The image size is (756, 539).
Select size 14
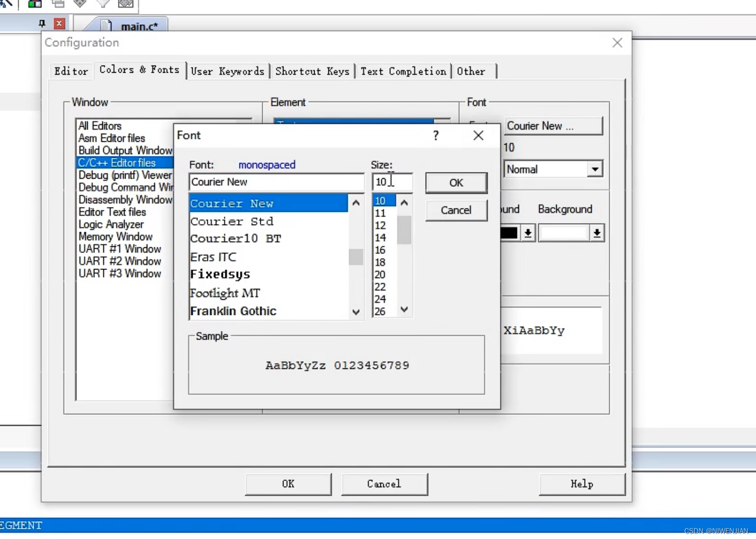click(x=384, y=238)
